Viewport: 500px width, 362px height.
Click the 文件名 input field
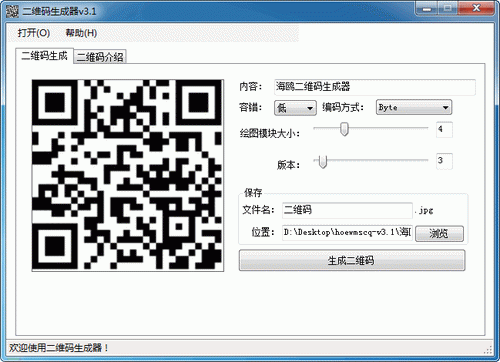[347, 210]
